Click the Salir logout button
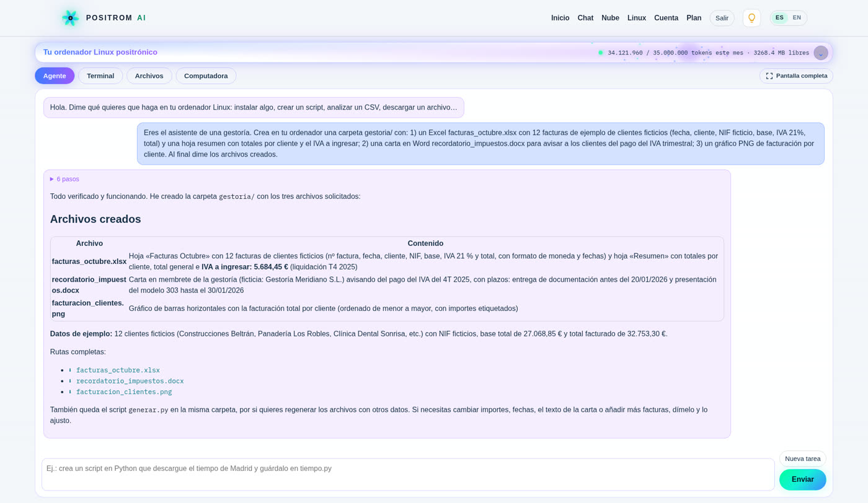The image size is (868, 503). coord(722,18)
